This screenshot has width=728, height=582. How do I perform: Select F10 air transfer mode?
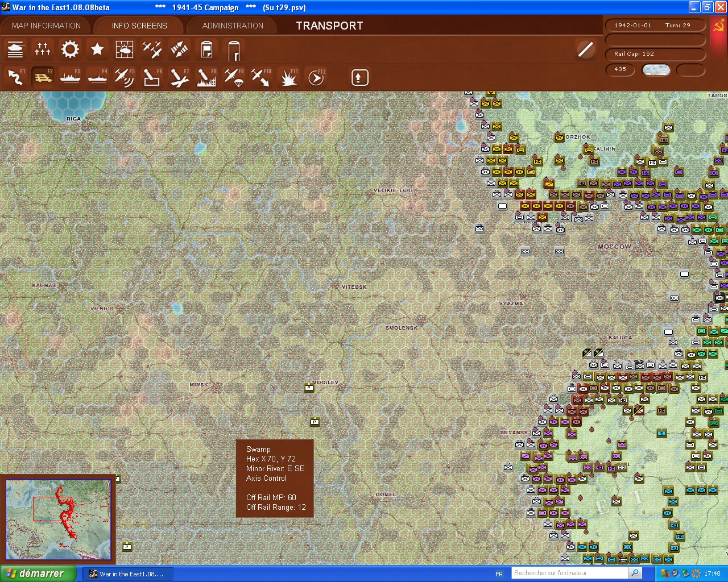[x=261, y=77]
